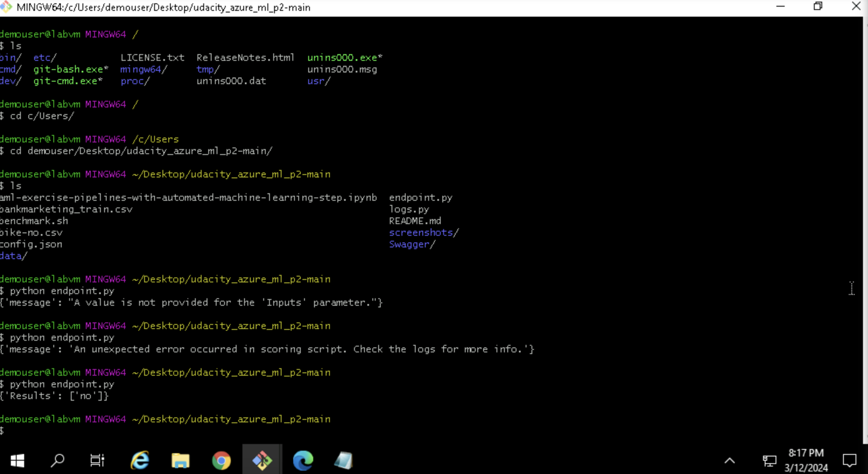Minimize the MINGW64 terminal window
The image size is (868, 474).
tap(781, 7)
